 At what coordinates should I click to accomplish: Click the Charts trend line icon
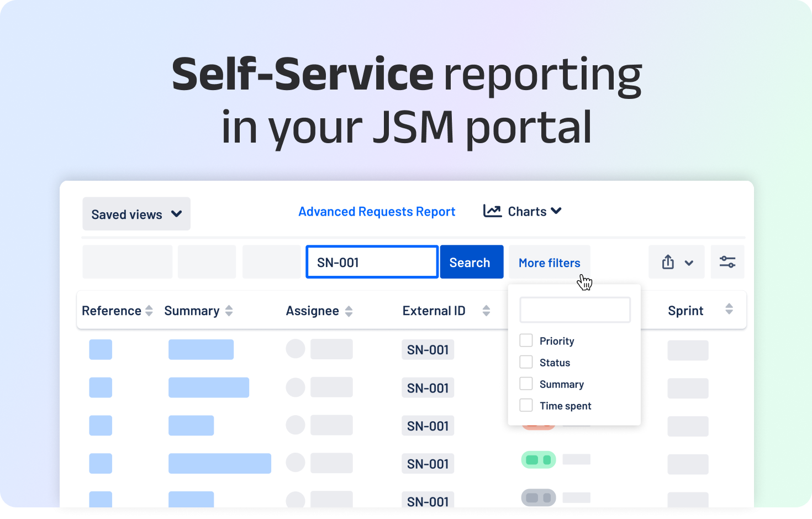coord(492,211)
